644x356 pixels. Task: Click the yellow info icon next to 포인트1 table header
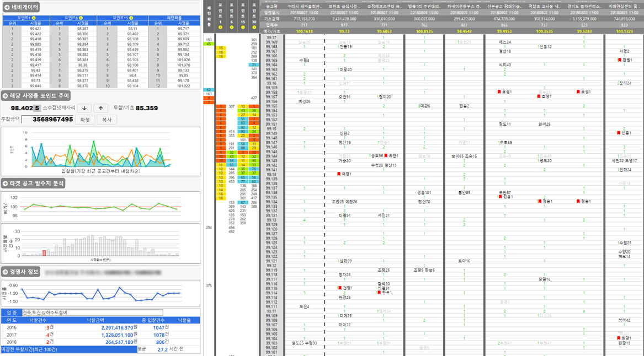coord(34,18)
